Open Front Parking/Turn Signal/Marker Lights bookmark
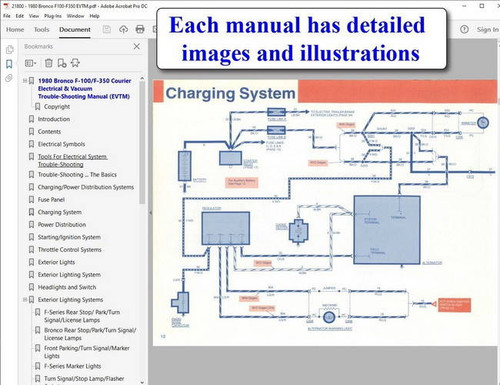This screenshot has width=500, height=385. coord(87,352)
